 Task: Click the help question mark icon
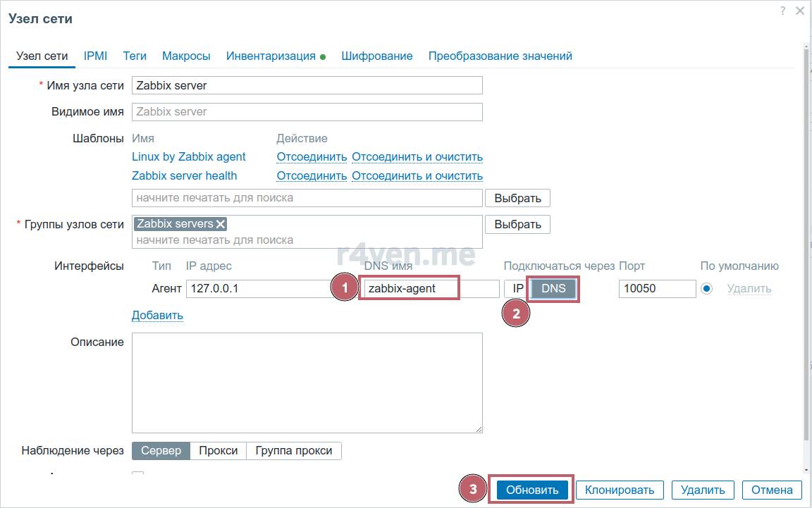782,11
